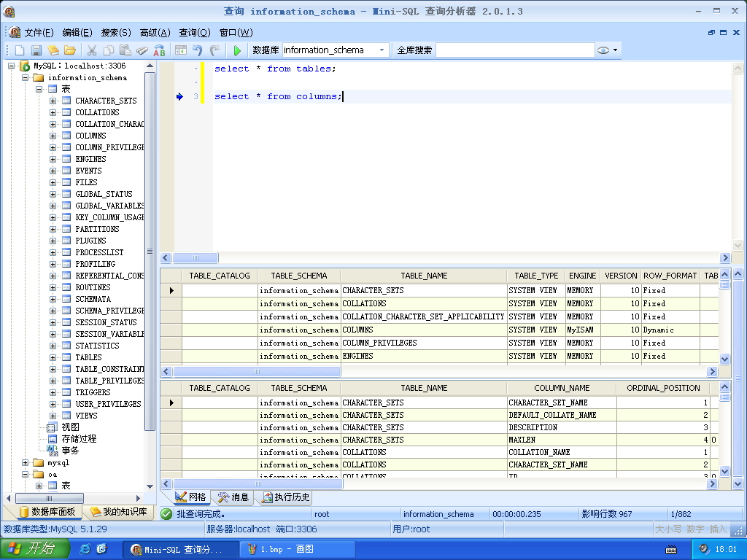Viewport: 747px width, 560px height.
Task: Select the PROCESSLIST table in tree
Action: coord(99,252)
